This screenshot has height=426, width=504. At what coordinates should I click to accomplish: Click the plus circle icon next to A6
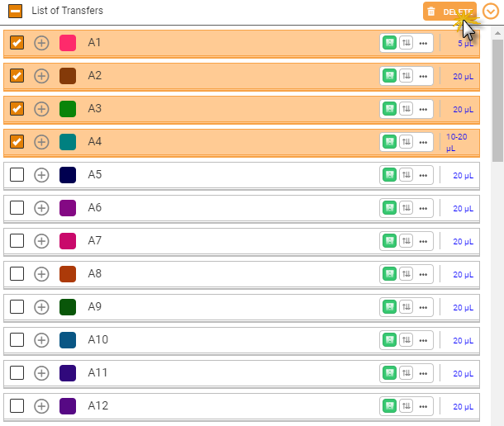tap(41, 208)
